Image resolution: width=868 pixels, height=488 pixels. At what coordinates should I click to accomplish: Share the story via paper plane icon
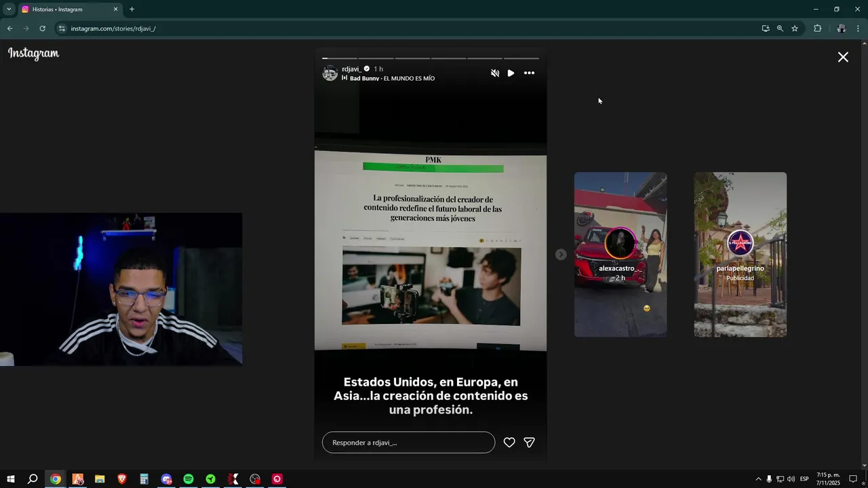point(530,443)
